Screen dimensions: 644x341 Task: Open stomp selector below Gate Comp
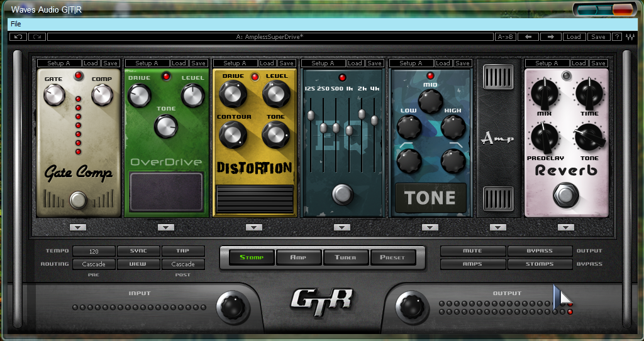click(78, 227)
